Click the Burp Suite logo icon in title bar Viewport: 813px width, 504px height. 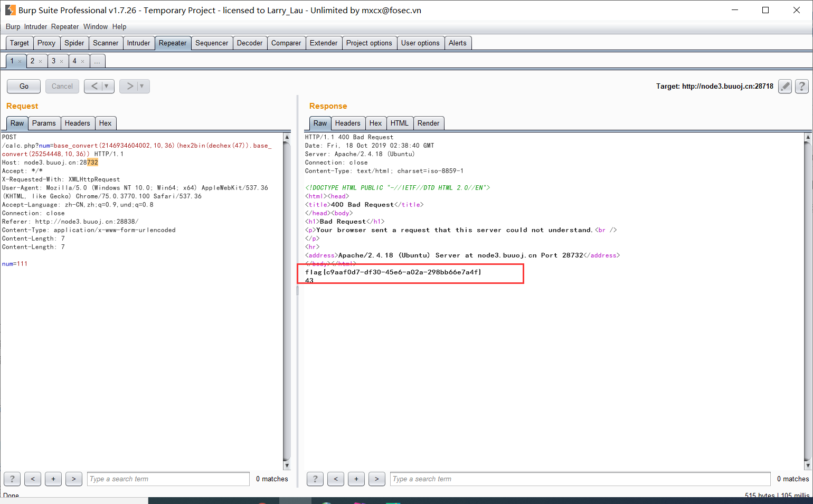pyautogui.click(x=10, y=10)
